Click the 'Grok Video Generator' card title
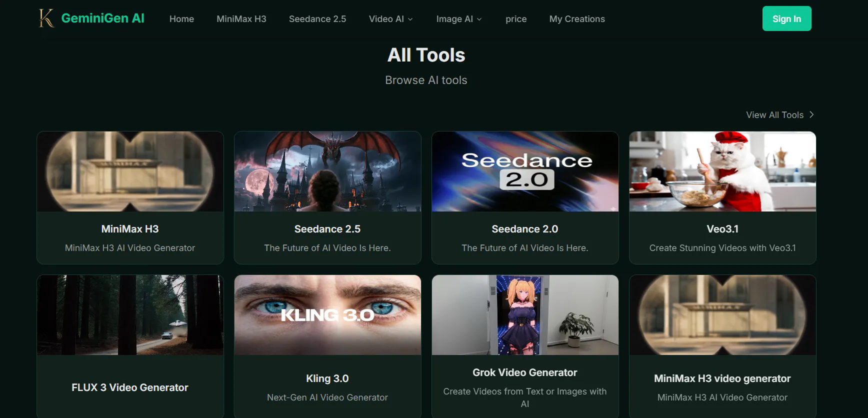Viewport: 868px width, 418px height. click(525, 372)
